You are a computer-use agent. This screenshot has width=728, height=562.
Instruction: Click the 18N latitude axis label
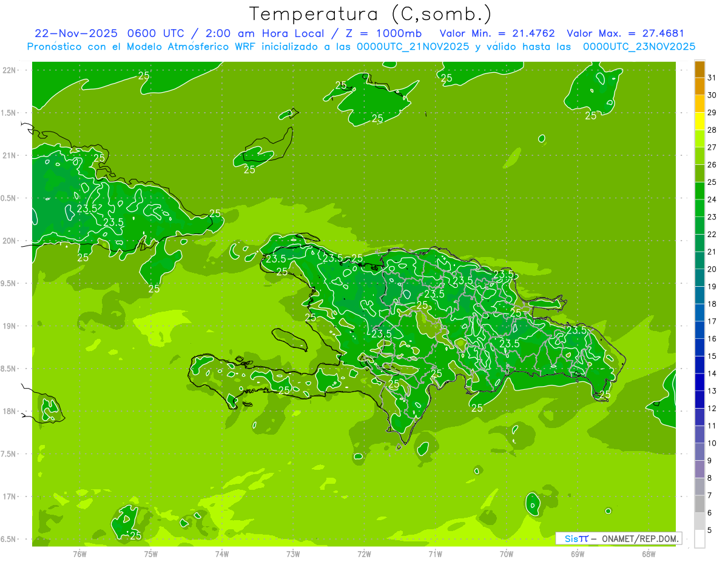[10, 412]
